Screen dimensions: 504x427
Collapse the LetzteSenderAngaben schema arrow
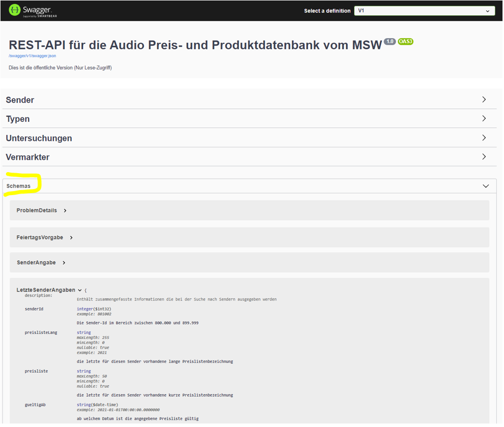pos(80,290)
